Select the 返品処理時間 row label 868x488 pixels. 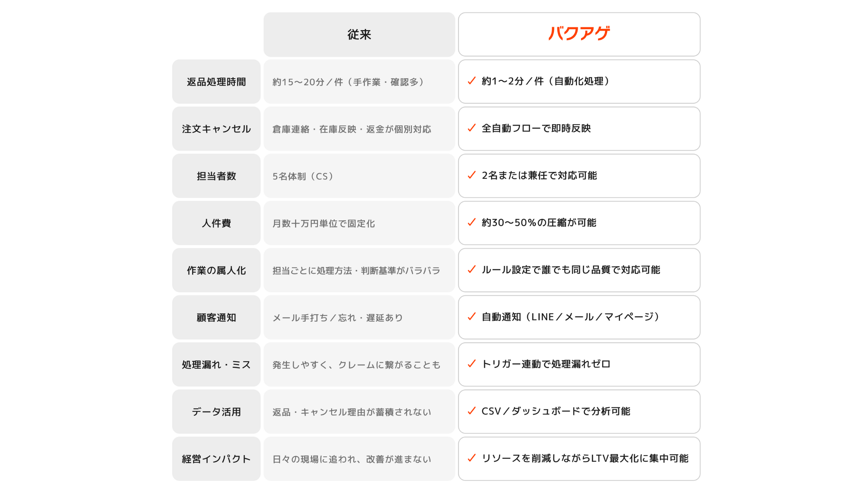coord(216,82)
